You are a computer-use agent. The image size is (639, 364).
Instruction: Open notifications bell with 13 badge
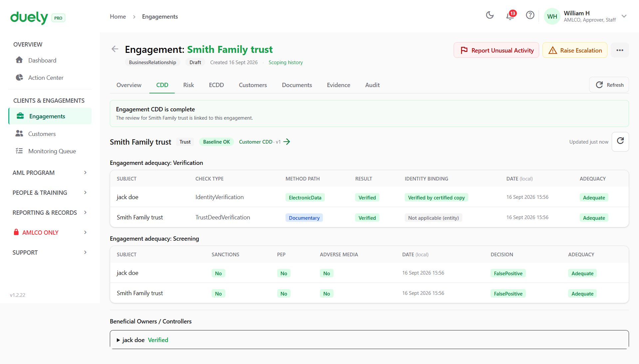pos(510,15)
